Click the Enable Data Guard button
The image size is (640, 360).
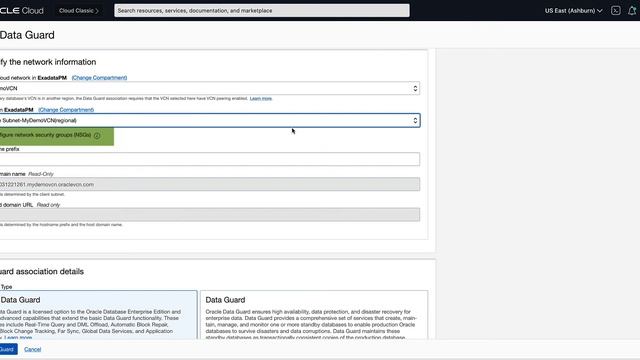(x=8, y=349)
